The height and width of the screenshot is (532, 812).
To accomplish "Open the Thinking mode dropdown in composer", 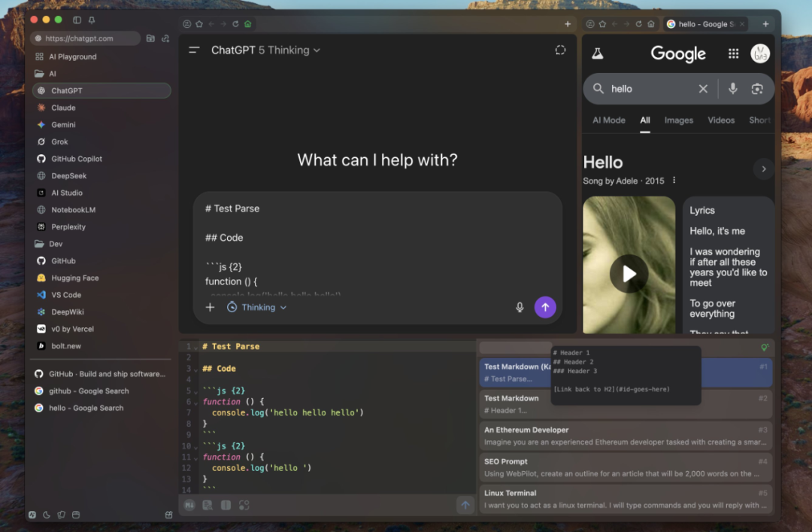I will (x=257, y=308).
